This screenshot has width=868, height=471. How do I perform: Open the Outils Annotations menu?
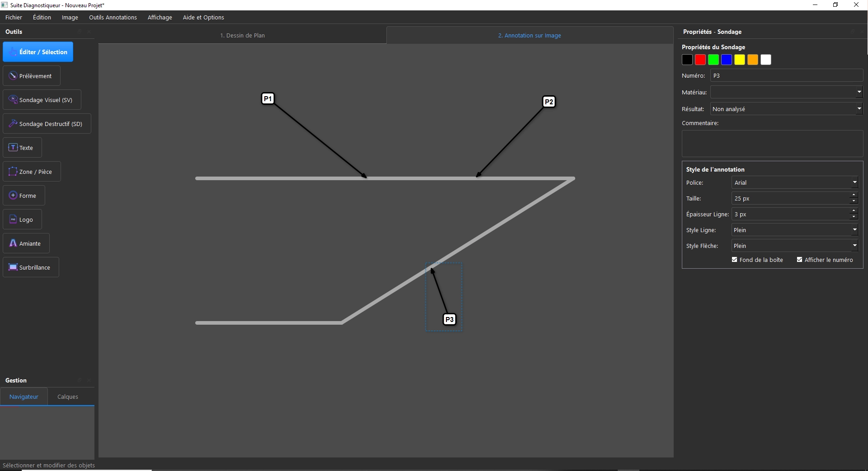113,17
